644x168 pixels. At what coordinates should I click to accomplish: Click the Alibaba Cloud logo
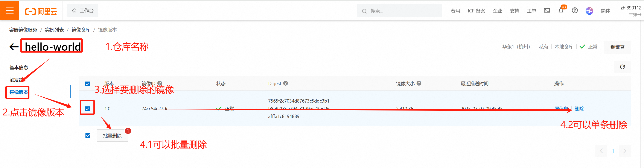point(41,11)
